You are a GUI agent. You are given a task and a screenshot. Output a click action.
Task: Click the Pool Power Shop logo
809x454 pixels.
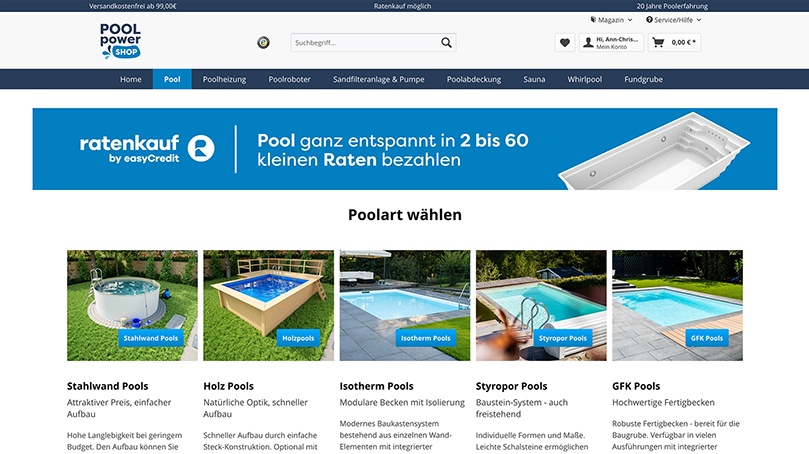(x=120, y=40)
